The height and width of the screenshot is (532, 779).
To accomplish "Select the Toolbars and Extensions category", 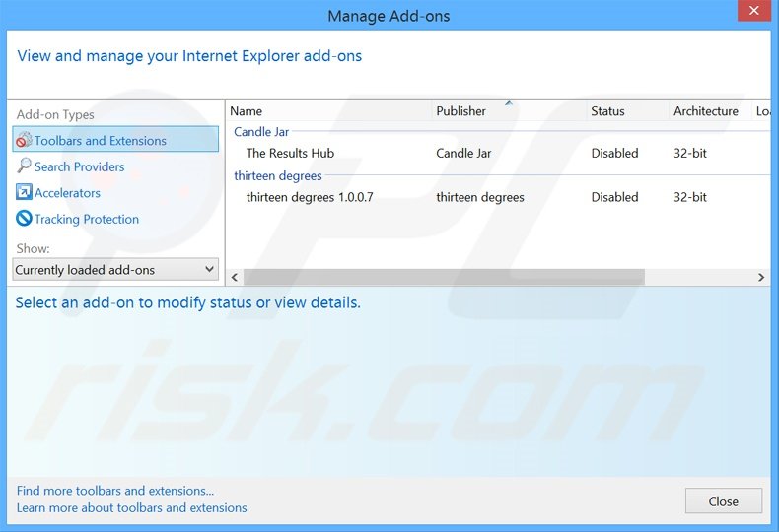I will [x=115, y=139].
